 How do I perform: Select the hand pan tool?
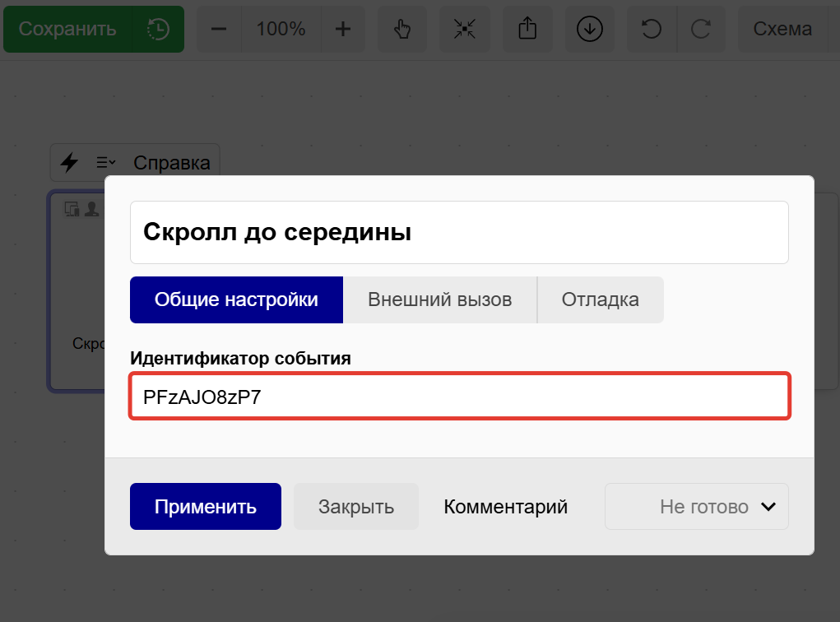coord(401,30)
